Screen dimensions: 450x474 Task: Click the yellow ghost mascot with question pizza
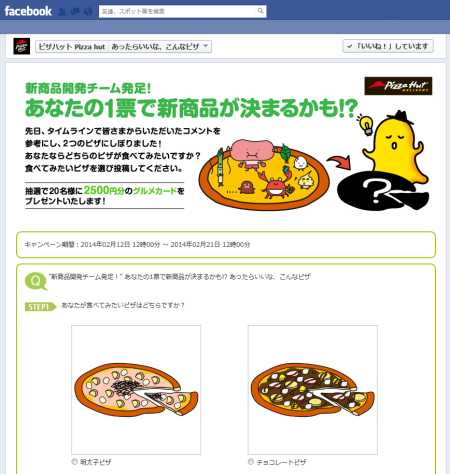(383, 161)
